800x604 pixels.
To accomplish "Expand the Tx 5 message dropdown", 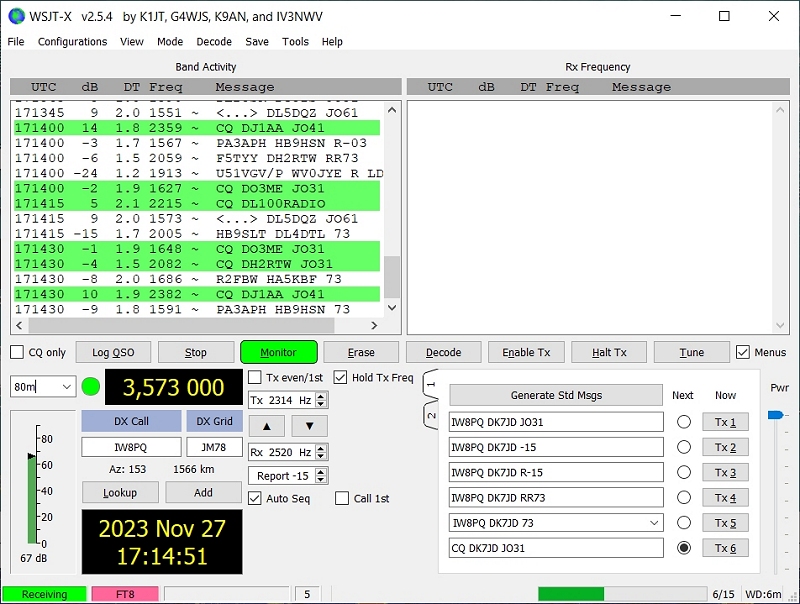I will pos(654,522).
